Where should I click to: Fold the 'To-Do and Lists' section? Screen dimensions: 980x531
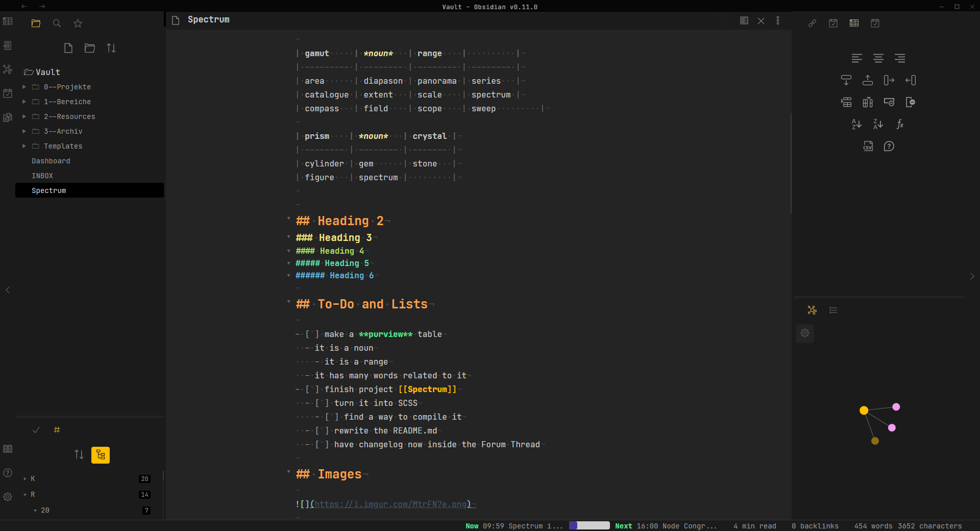tap(288, 302)
